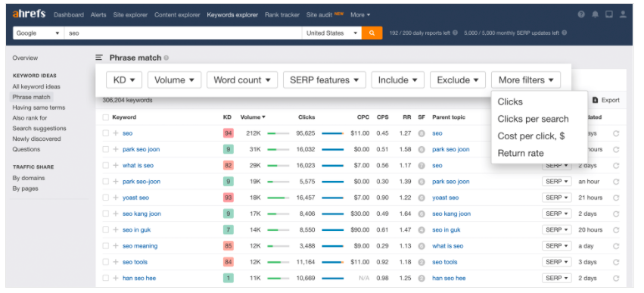Screen dimensions: 644x293
Task: Click the keyword search input field
Action: 183,33
